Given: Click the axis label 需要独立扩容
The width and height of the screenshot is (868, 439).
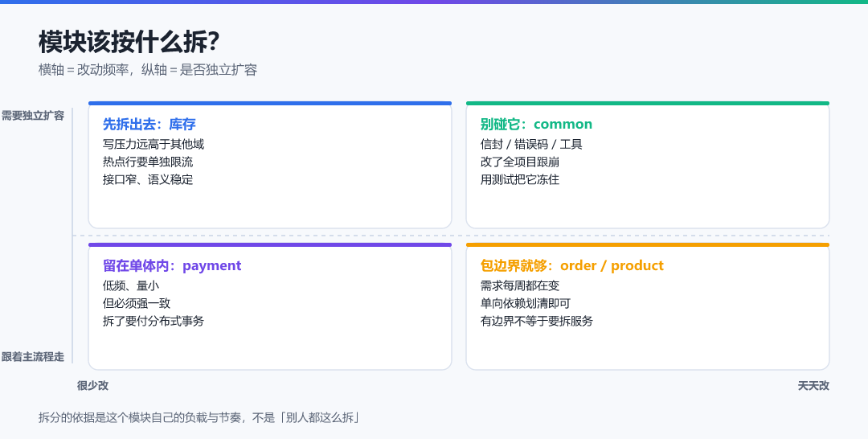Looking at the screenshot, I should (x=33, y=116).
